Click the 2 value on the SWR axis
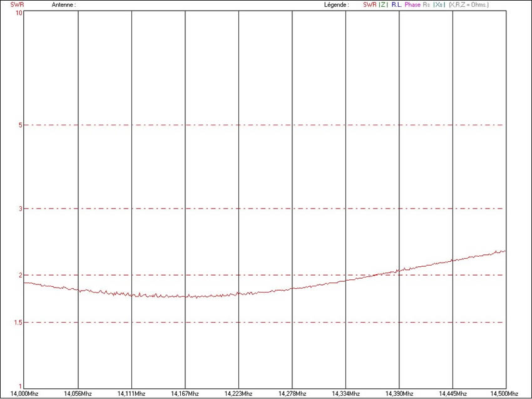The height and width of the screenshot is (399, 532). [x=21, y=275]
